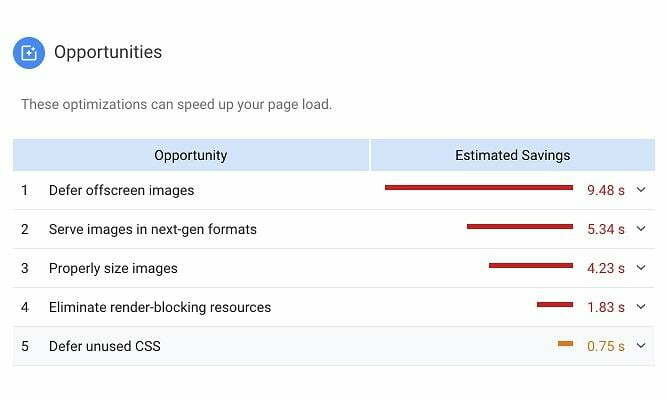Select Serve images in next-gen formats label
This screenshot has width=668, height=401.
click(152, 229)
